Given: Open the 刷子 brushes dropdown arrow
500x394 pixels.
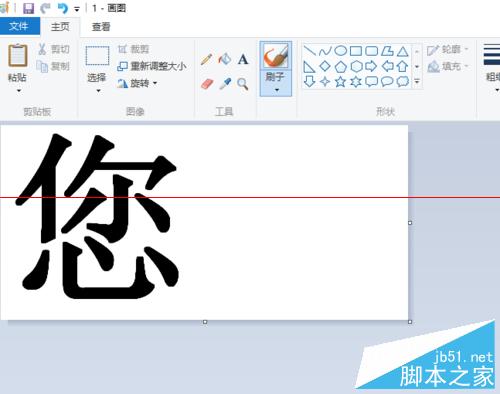Looking at the screenshot, I should tap(276, 90).
